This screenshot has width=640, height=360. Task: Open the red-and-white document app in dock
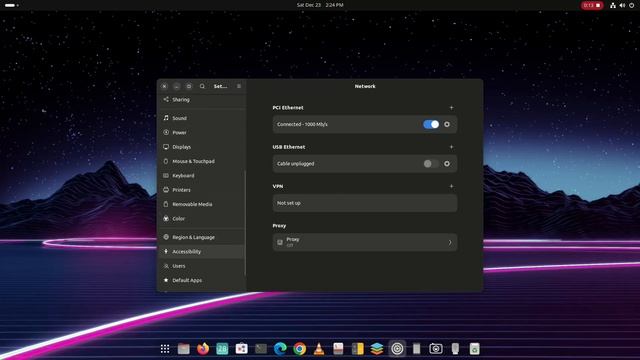coord(338,349)
